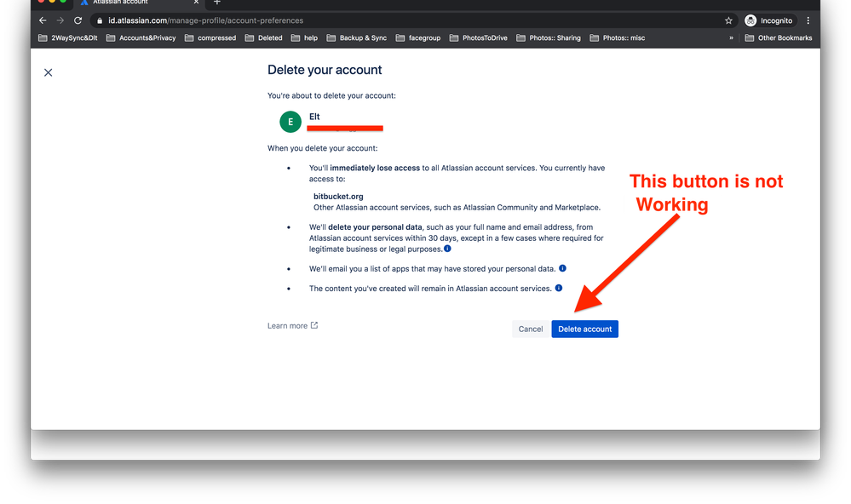This screenshot has height=504, width=851.
Task: Click info icon after legal purposes text
Action: (447, 249)
